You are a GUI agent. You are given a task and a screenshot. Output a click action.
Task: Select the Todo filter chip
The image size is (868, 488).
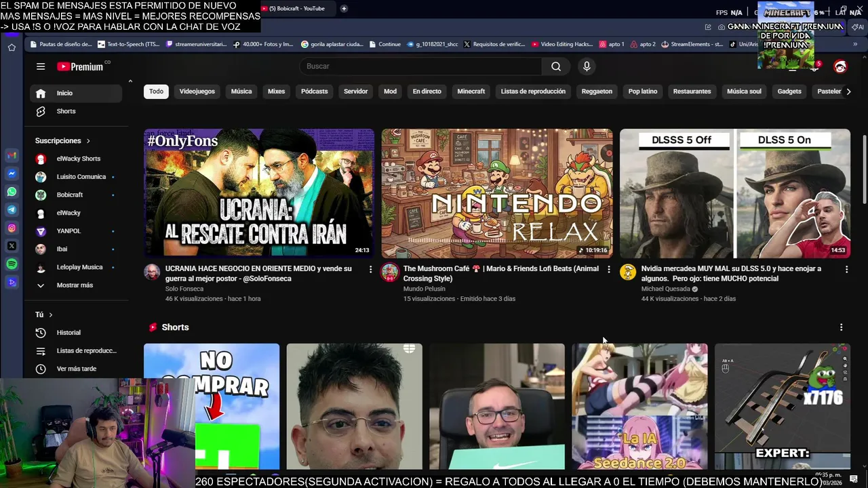coord(157,91)
